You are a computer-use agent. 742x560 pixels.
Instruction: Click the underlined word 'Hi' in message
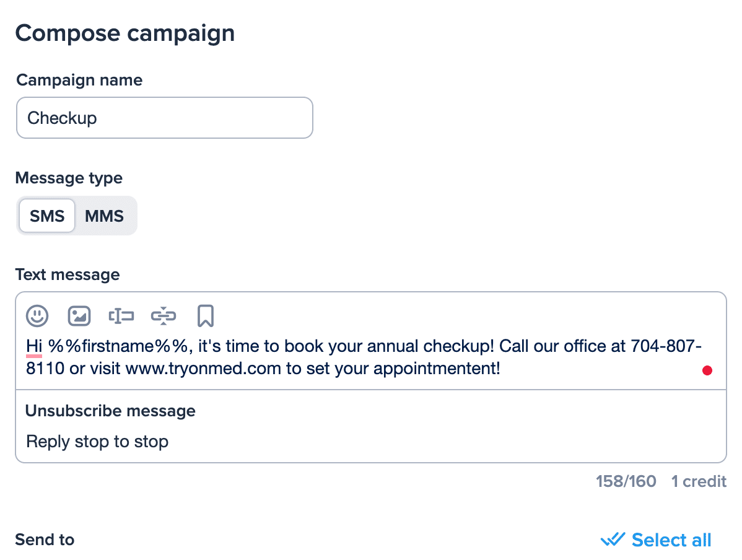tap(34, 346)
